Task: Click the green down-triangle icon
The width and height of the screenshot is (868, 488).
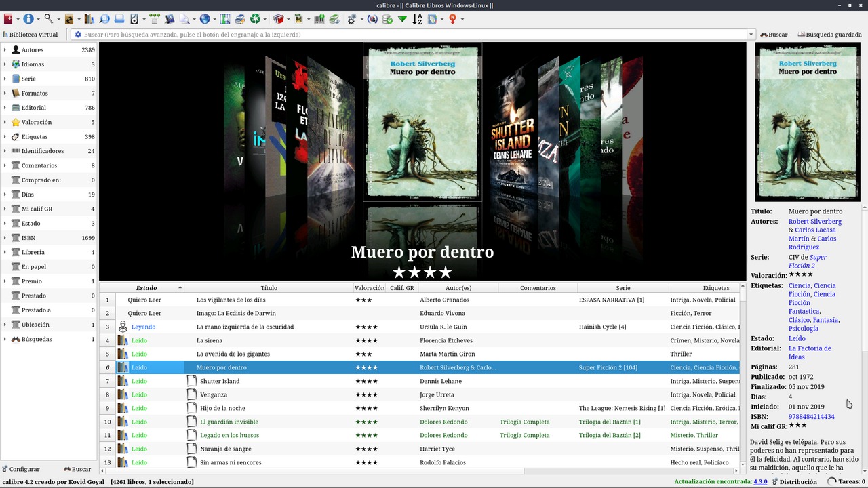Action: [x=402, y=19]
